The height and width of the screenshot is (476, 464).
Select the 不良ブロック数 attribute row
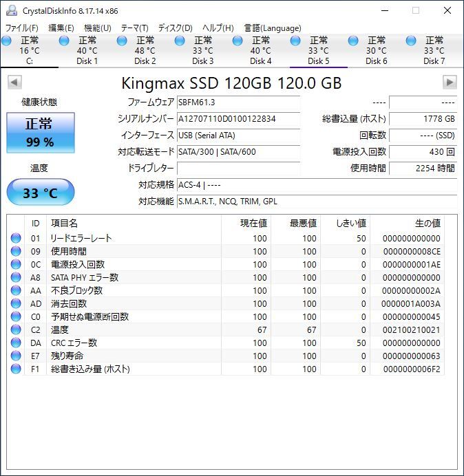click(x=226, y=290)
